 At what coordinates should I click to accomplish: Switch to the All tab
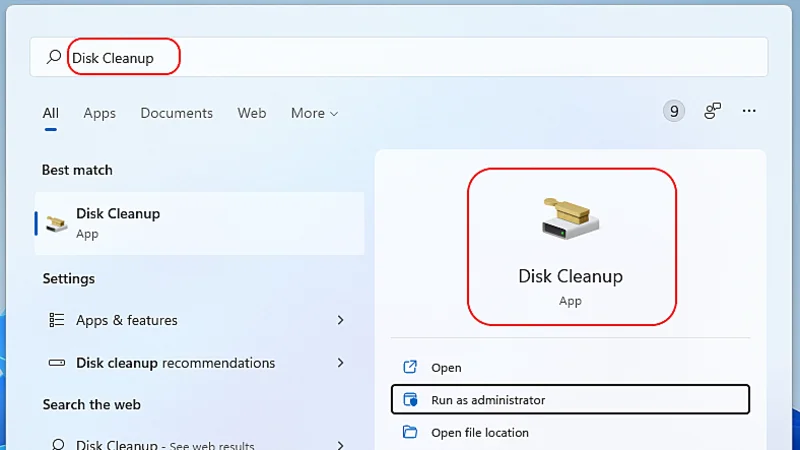click(x=51, y=113)
